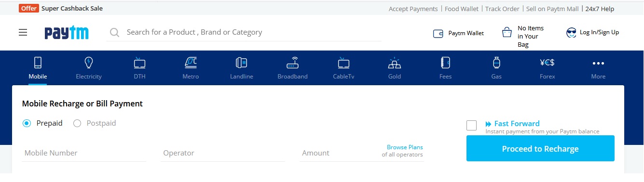
Task: Select the Electricity bulb icon
Action: tap(89, 63)
